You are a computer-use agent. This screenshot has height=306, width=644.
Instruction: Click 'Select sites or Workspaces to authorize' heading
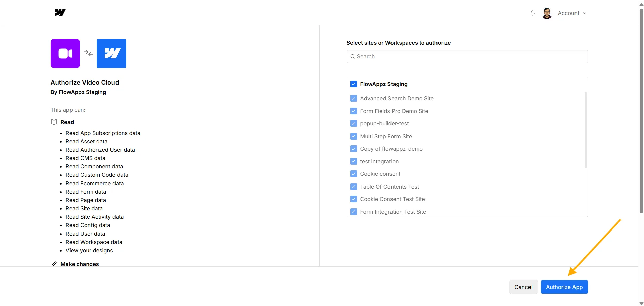click(399, 43)
